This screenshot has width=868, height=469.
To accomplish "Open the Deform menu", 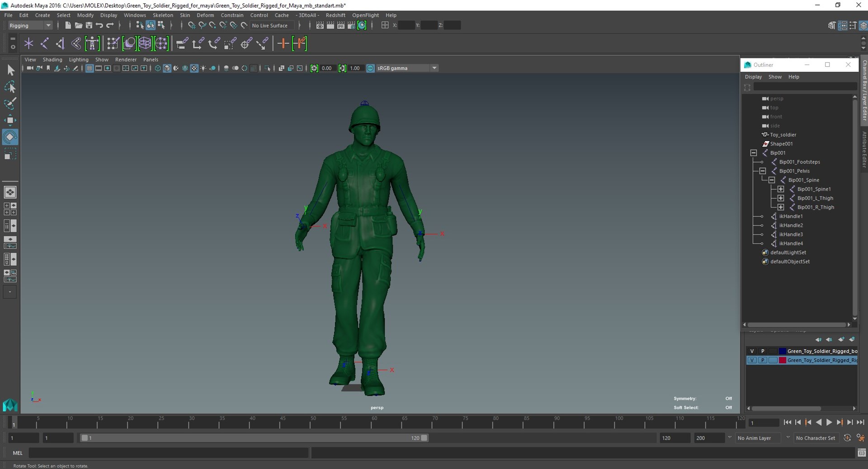I will [205, 15].
